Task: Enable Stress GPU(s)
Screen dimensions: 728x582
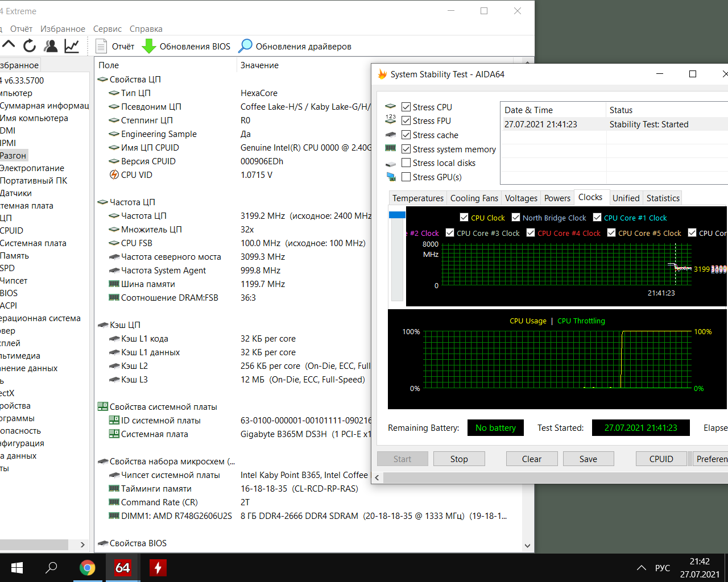Action: 406,177
